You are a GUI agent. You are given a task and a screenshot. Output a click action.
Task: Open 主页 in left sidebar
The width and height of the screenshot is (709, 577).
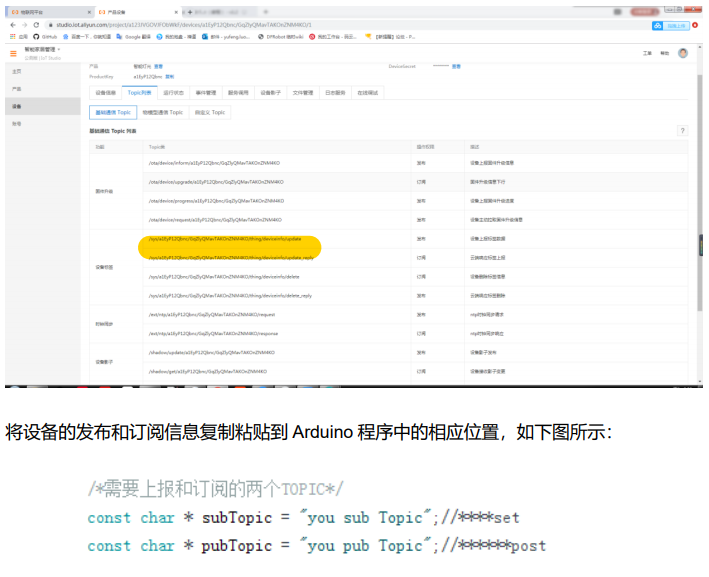pyautogui.click(x=16, y=71)
